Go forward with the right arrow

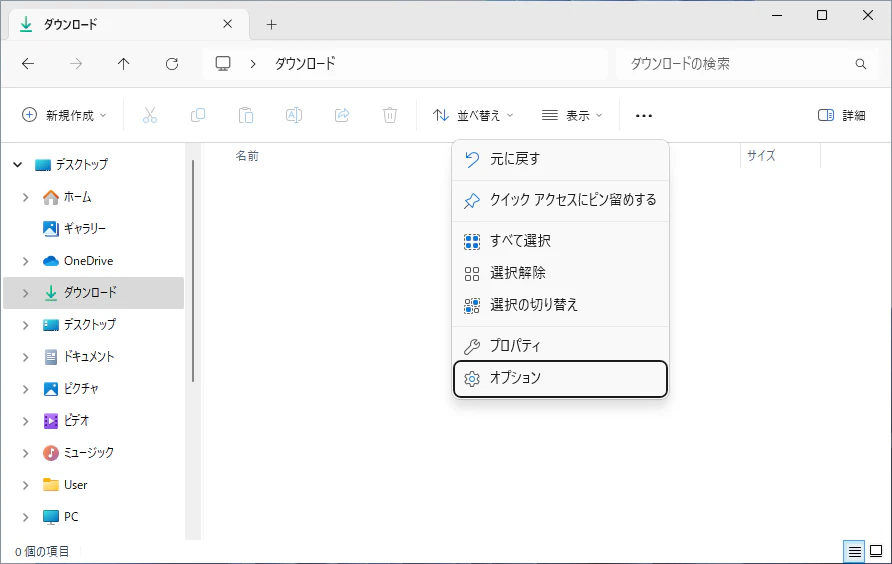click(x=76, y=64)
